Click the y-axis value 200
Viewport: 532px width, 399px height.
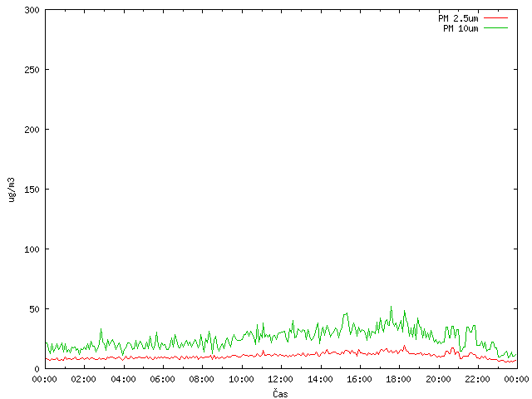(x=32, y=130)
